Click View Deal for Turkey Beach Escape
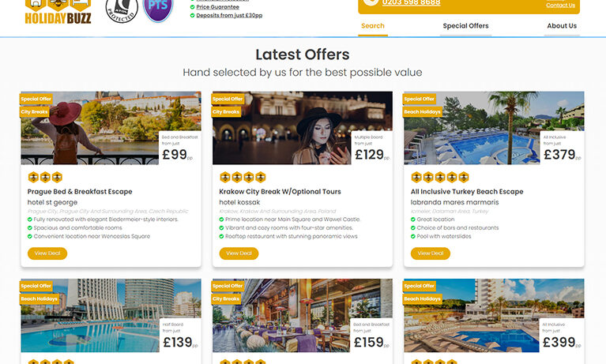This screenshot has height=364, width=606. pos(430,253)
